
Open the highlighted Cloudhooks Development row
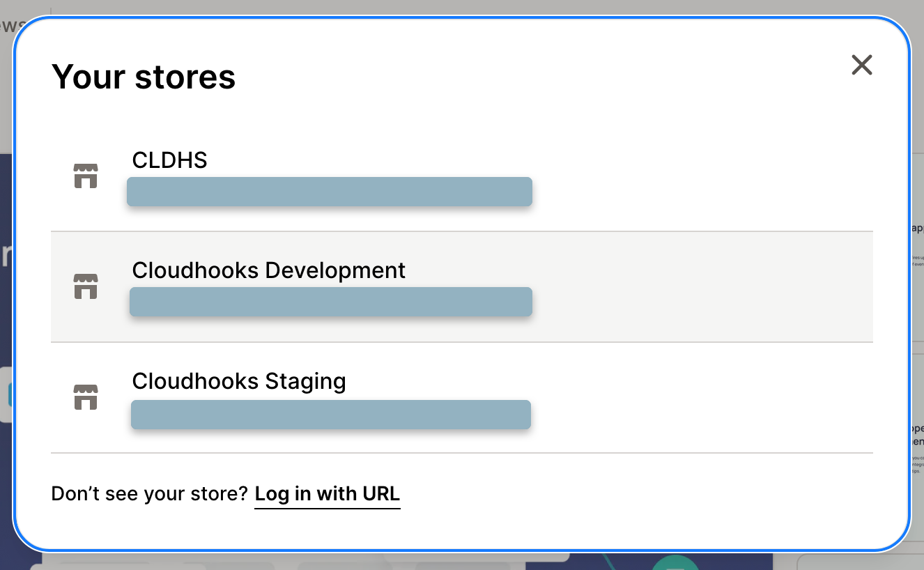(x=461, y=286)
